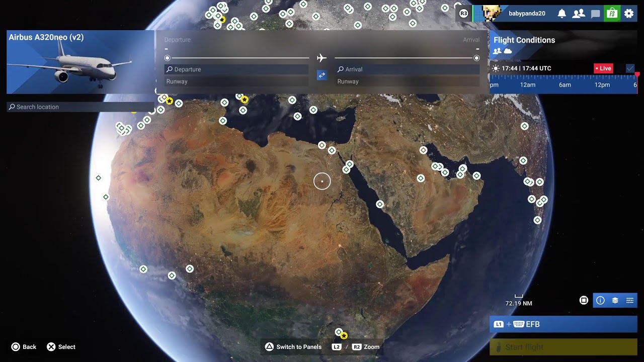
Task: Select the cloud weather icon under Flight Conditions
Action: 508,51
